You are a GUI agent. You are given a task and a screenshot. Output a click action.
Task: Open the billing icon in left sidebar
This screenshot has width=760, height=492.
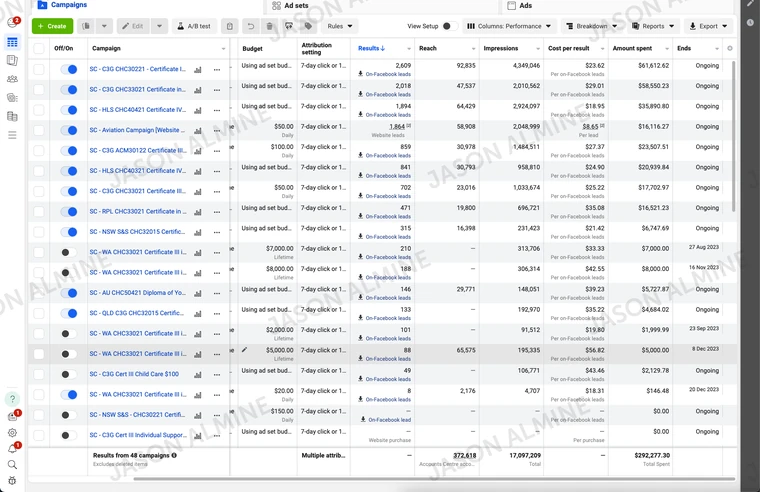[13, 116]
